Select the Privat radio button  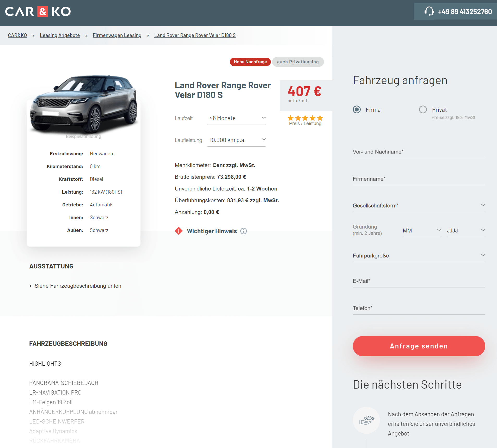pyautogui.click(x=423, y=109)
